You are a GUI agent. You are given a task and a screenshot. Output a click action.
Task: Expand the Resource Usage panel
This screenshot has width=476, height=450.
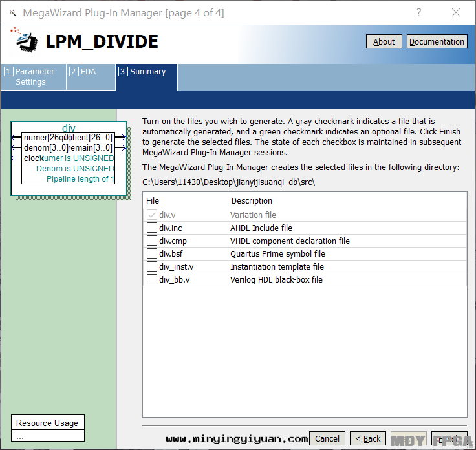47,423
